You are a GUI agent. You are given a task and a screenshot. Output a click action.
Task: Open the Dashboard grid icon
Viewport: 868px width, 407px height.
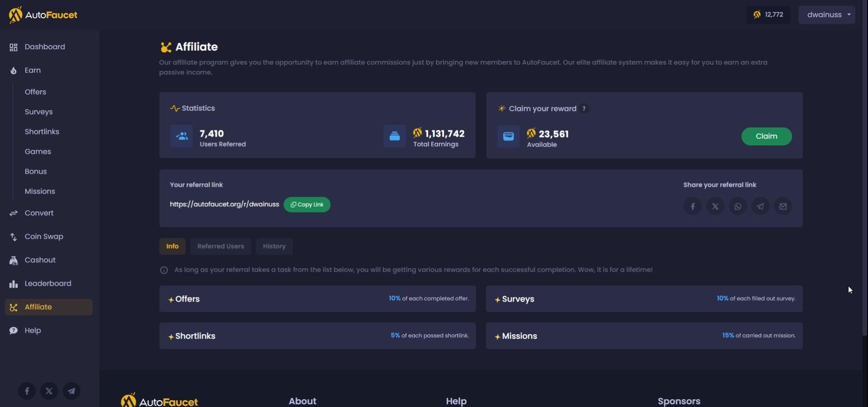pyautogui.click(x=14, y=47)
